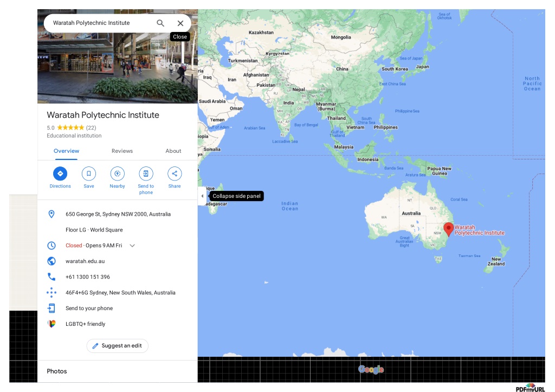Click the Nearby icon button
The width and height of the screenshot is (555, 392).
click(x=117, y=173)
